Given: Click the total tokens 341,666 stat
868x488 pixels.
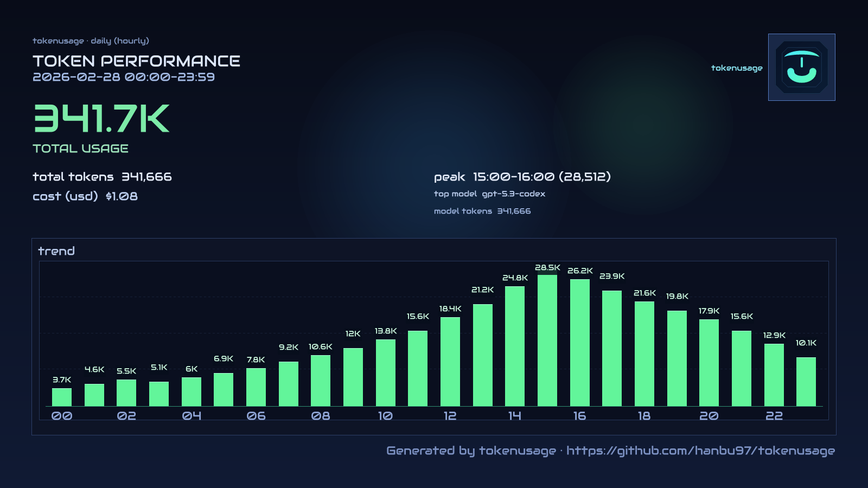Looking at the screenshot, I should (102, 177).
